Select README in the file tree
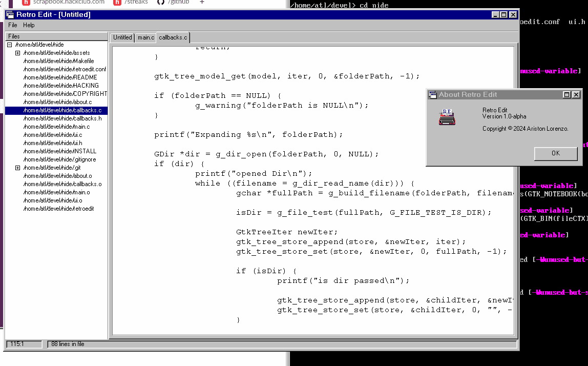 [x=60, y=78]
